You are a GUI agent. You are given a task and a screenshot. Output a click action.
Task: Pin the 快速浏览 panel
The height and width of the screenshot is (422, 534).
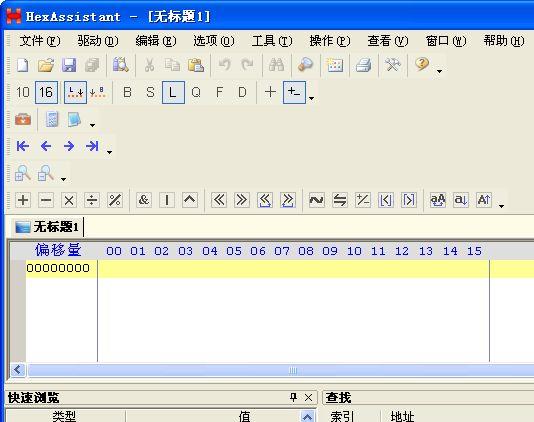[x=293, y=397]
